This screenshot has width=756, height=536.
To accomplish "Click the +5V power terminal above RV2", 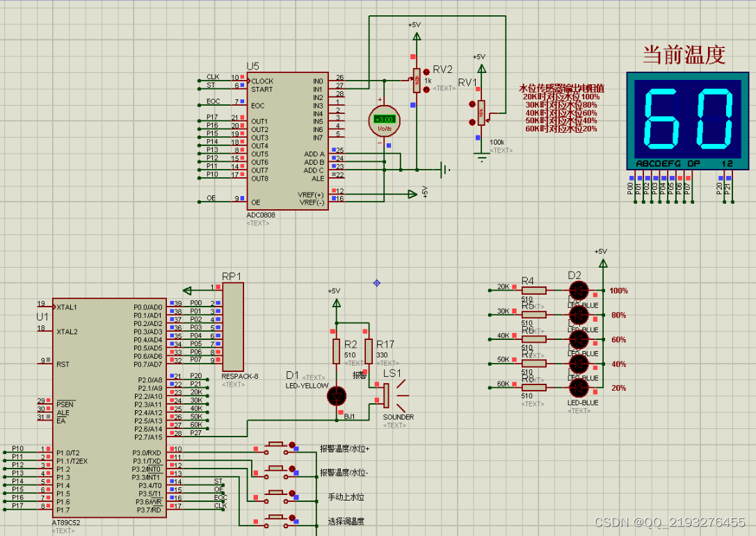I will (x=417, y=35).
